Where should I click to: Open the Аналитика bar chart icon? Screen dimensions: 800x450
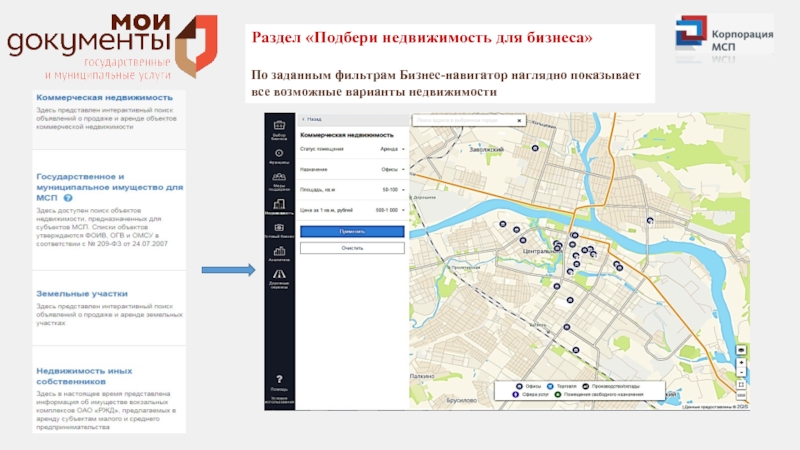pos(279,251)
